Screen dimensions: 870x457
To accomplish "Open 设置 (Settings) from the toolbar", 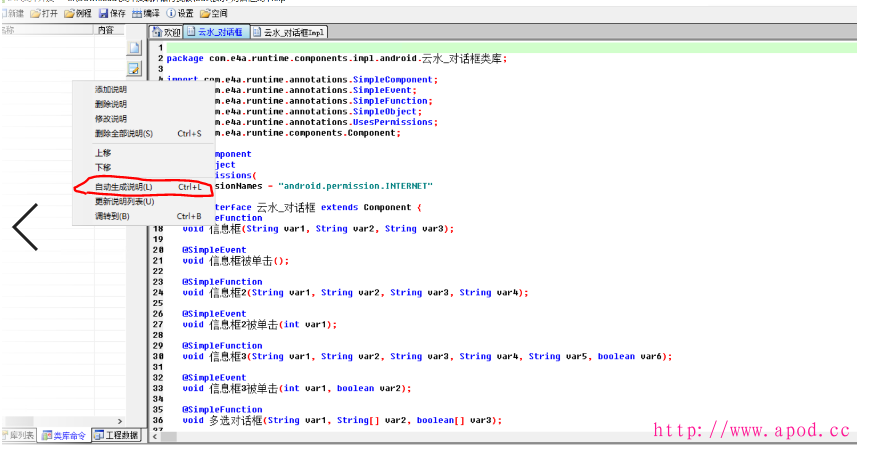I will (x=171, y=13).
